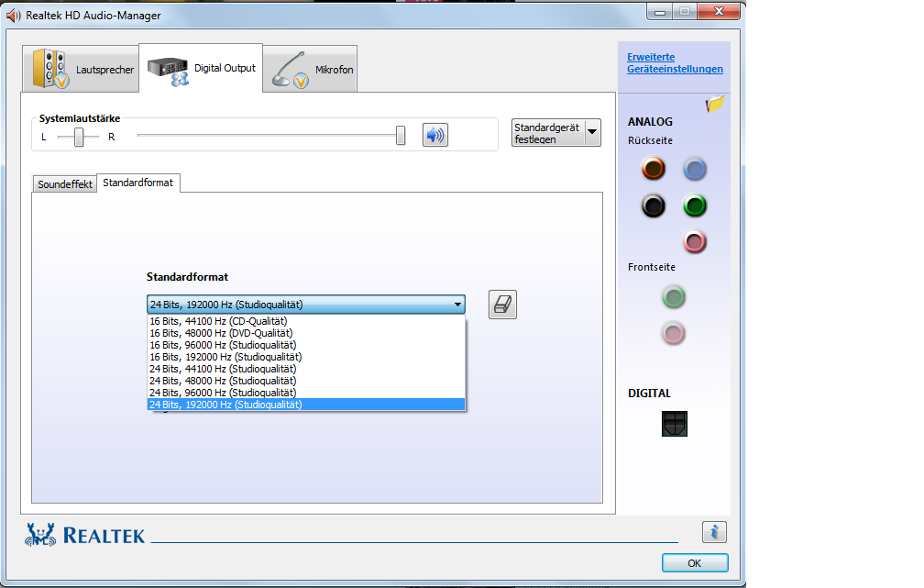Expand the Standardgerät festlegen dropdown arrow
Viewport: 924px width, 588px height.
click(x=592, y=132)
